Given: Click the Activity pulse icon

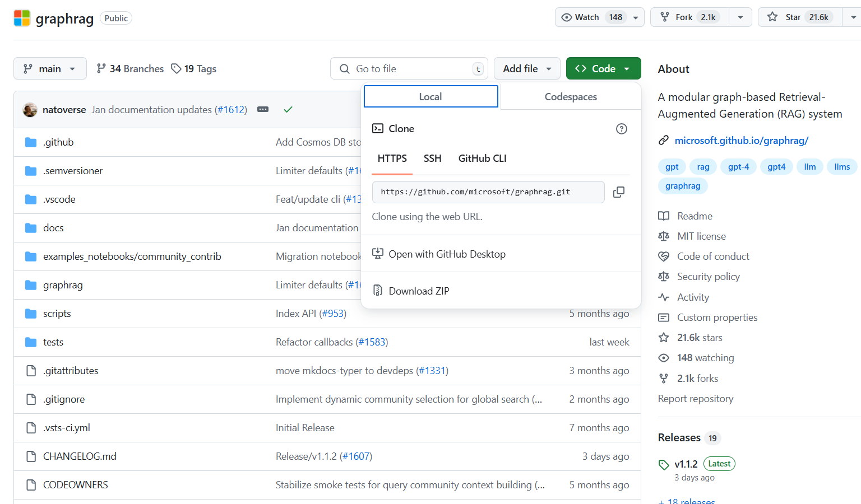Looking at the screenshot, I should [x=664, y=297].
